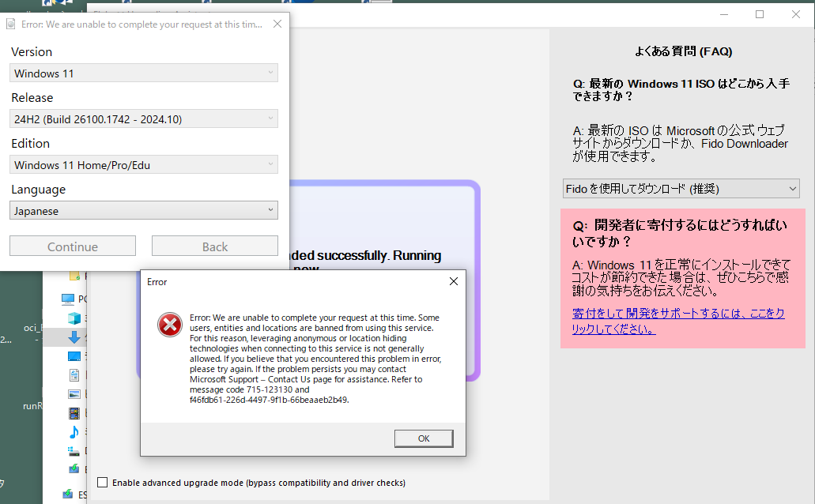Viewport: 815px width, 504px height.
Task: Click the donation question in pink panel
Action: pyautogui.click(x=680, y=233)
